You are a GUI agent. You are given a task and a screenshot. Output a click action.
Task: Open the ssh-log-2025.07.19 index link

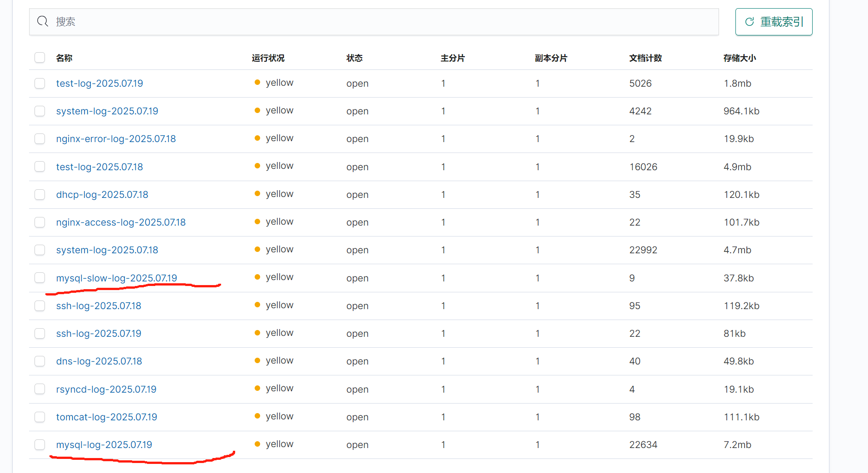click(x=99, y=334)
